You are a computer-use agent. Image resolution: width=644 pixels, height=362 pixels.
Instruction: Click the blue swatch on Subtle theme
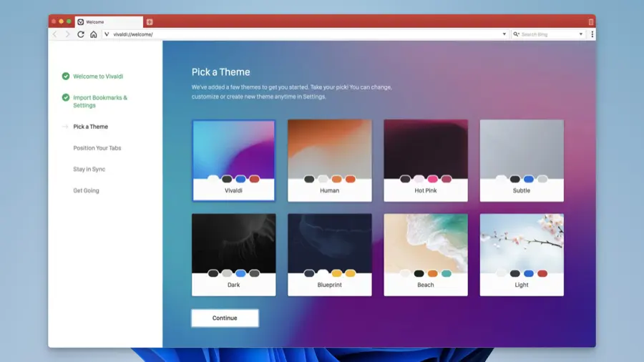click(529, 179)
